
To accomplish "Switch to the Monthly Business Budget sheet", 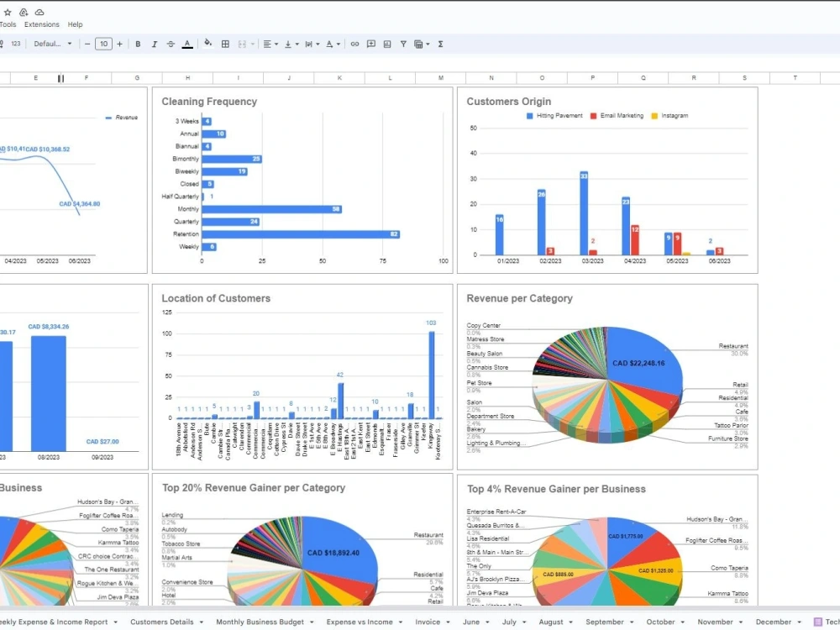I will 260,622.
